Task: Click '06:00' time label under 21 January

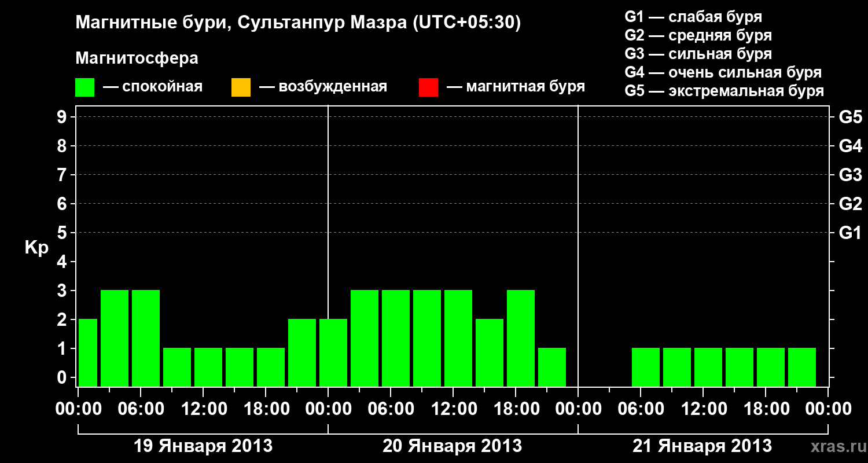Action: click(641, 409)
